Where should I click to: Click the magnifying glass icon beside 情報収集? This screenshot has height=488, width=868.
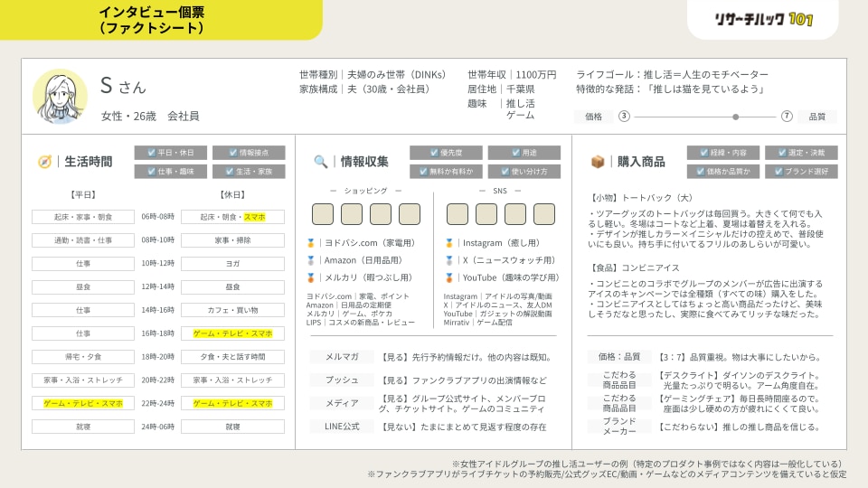320,162
